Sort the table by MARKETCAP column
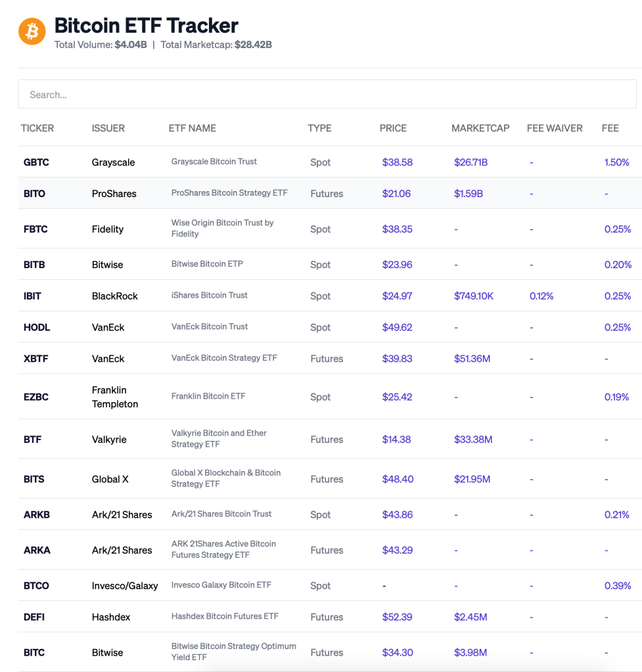The height and width of the screenshot is (672, 642). point(480,128)
